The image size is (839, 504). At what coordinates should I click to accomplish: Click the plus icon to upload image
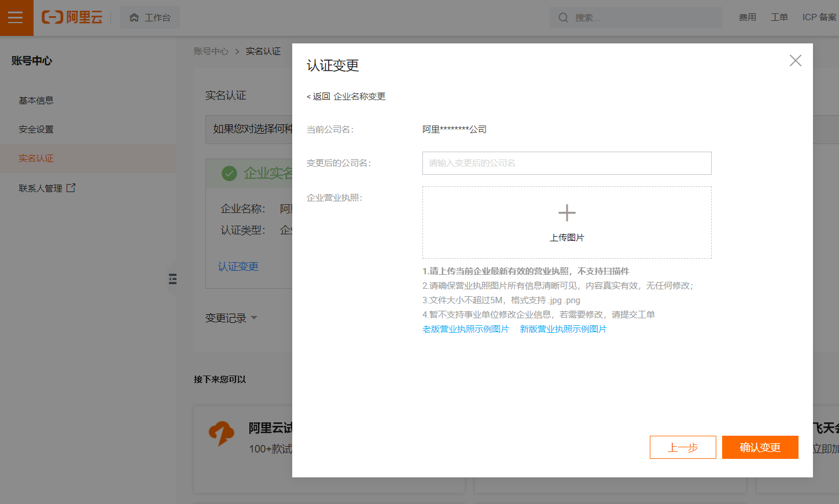pos(567,213)
